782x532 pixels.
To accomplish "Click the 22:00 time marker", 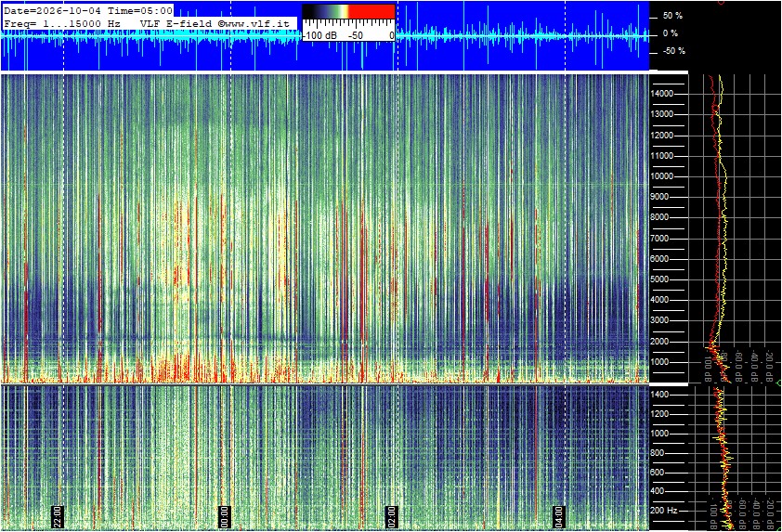I will (58, 517).
